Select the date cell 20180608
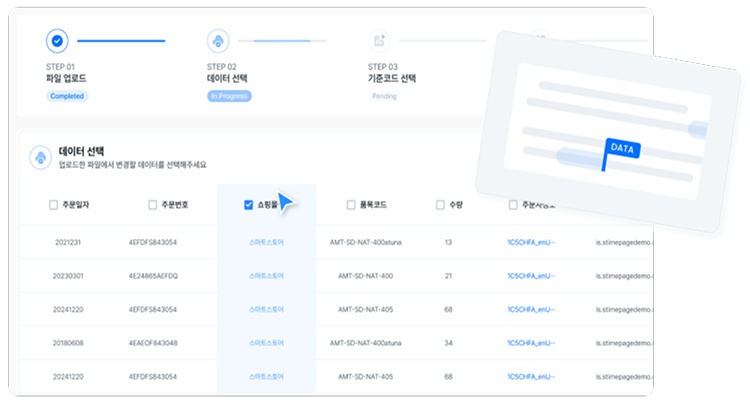The width and height of the screenshot is (750, 400). (68, 343)
